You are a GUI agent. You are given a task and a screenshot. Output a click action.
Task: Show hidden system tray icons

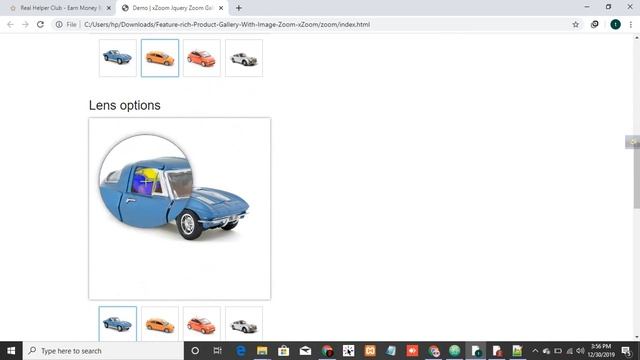[535, 351]
